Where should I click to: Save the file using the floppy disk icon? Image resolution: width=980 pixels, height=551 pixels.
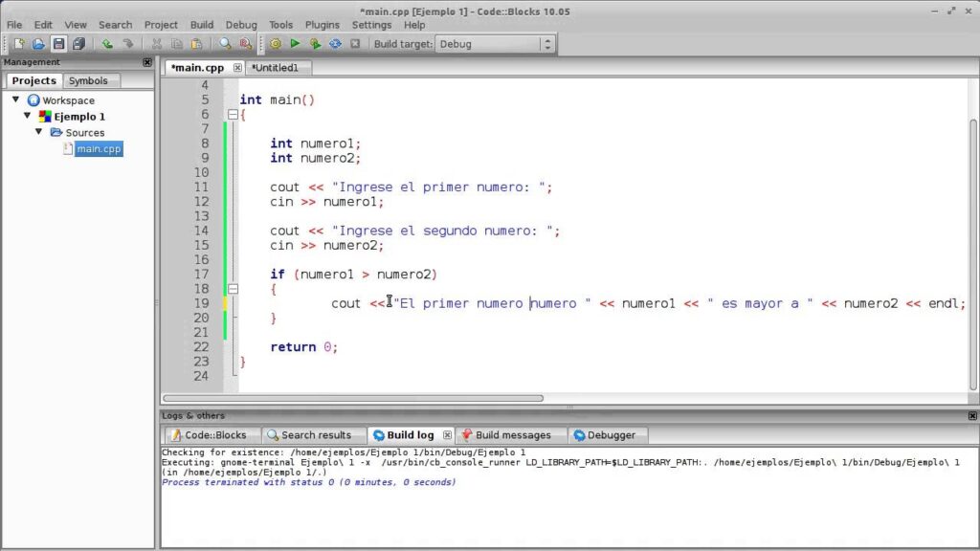click(x=58, y=44)
